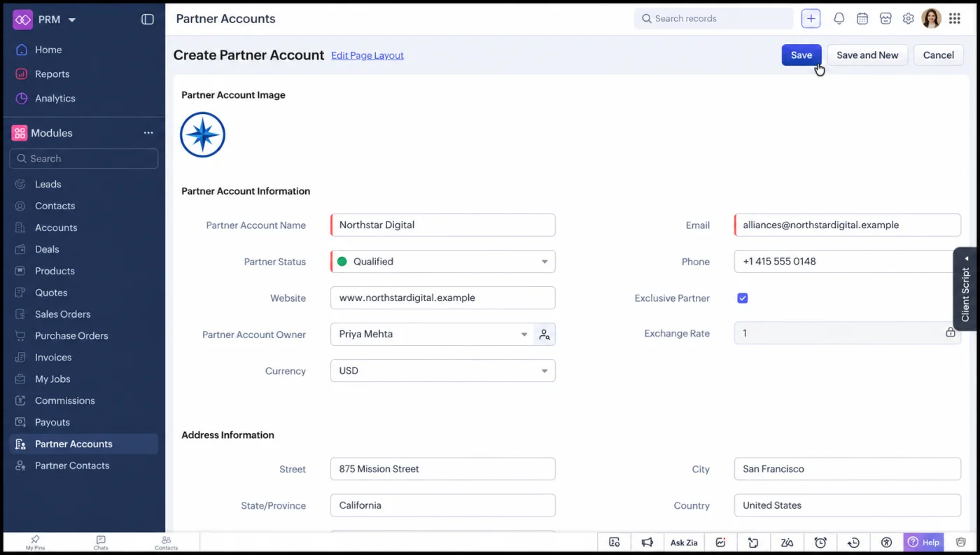Open Analytics from the sidebar
Screen dimensions: 980x555
55,99
